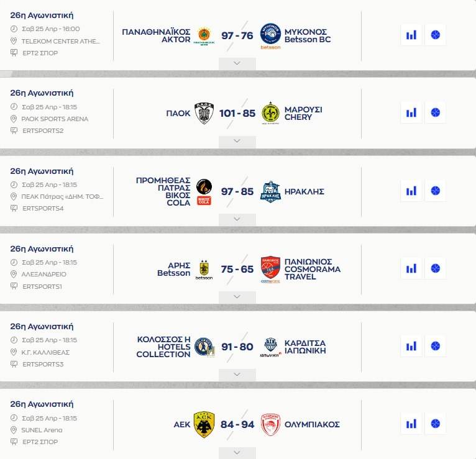Expand details under the 101 - 85 score

(x=237, y=141)
